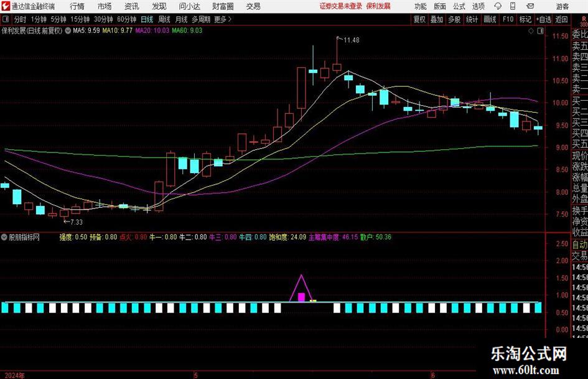Click the 画线 drawing toolbar button
The image size is (588, 379).
click(490, 19)
